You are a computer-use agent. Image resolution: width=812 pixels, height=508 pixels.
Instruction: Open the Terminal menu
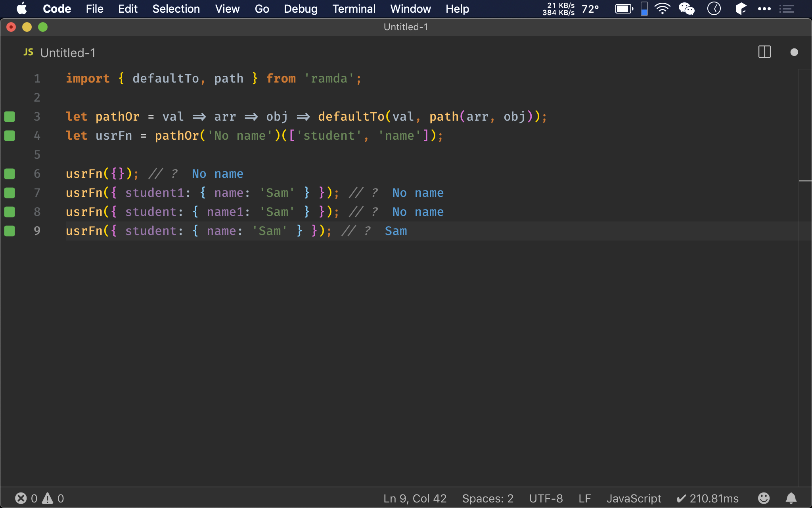[x=354, y=9]
